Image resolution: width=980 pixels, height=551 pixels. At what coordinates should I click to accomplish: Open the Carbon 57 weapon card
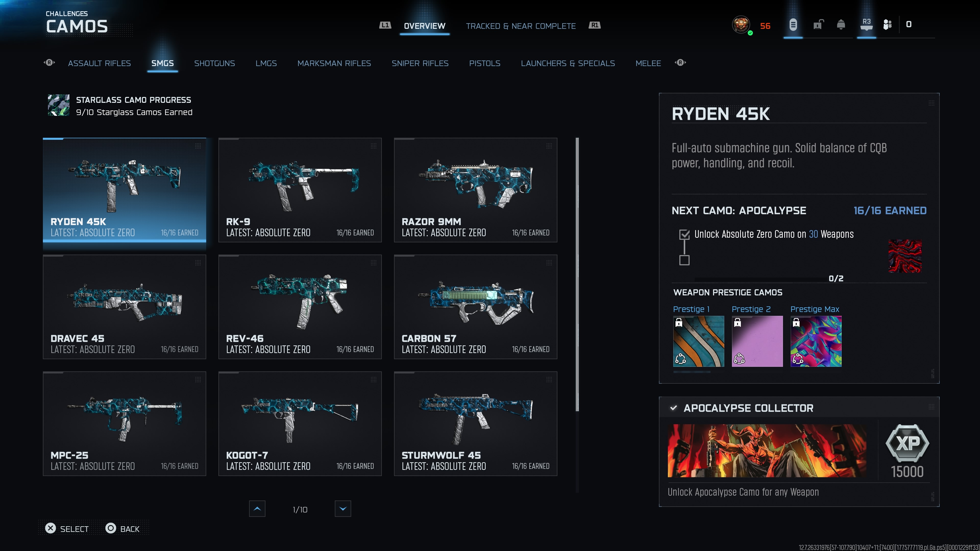point(475,307)
